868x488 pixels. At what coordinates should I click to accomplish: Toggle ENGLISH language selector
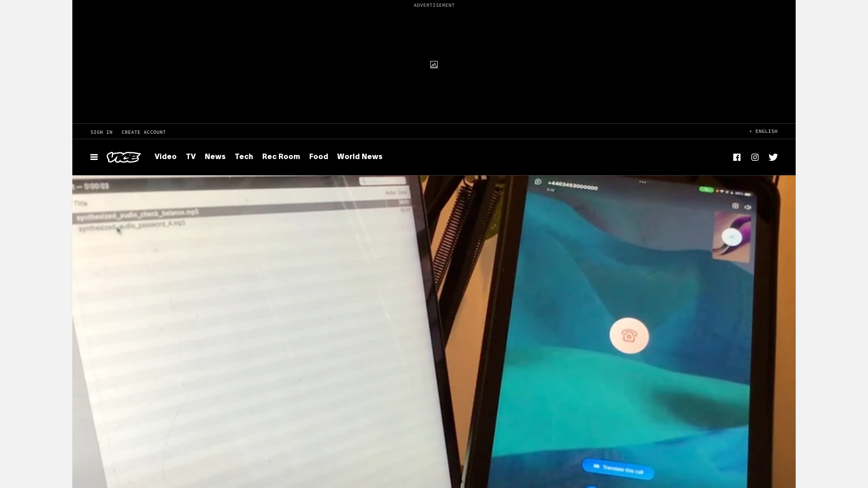pyautogui.click(x=763, y=131)
